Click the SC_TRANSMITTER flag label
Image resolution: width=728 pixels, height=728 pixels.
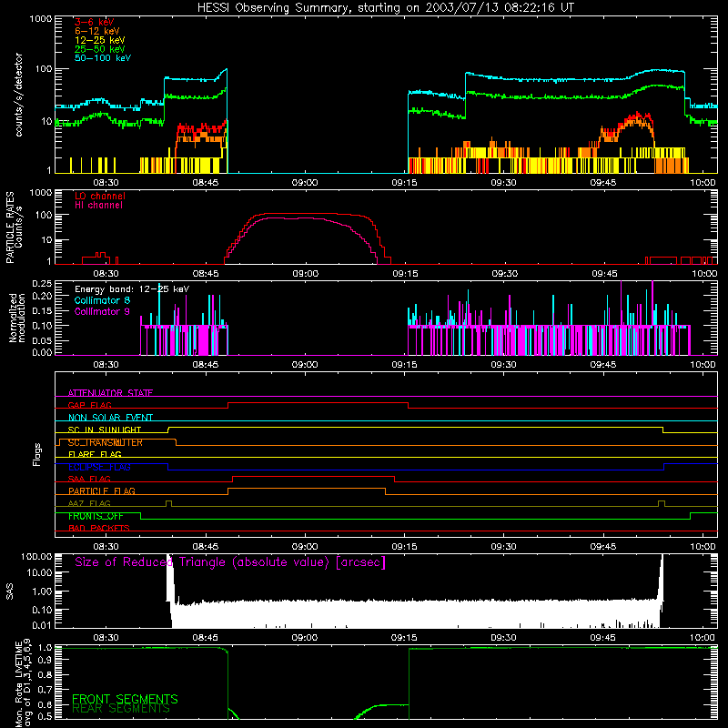click(x=106, y=442)
